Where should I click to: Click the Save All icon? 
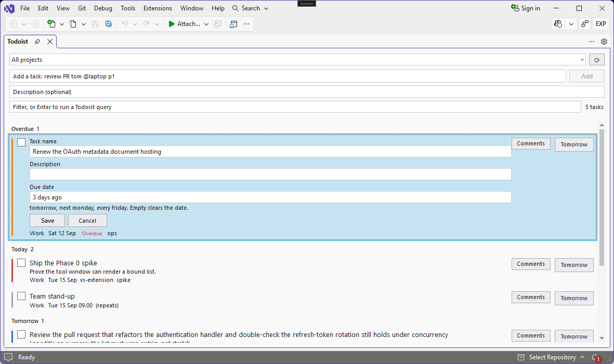point(109,24)
